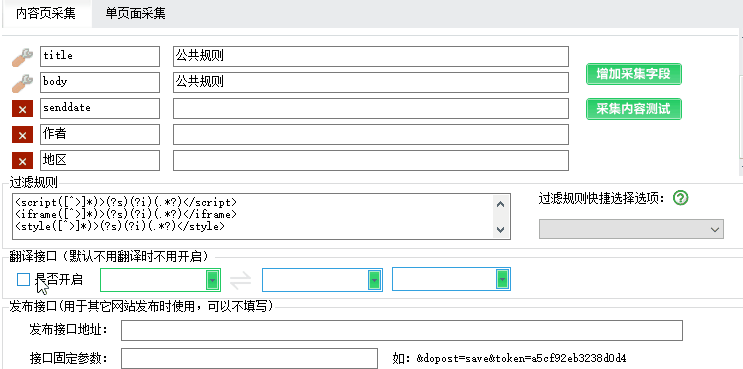This screenshot has height=369, width=743.
Task: Open the first green-bordered translation dropdown
Action: tap(160, 280)
